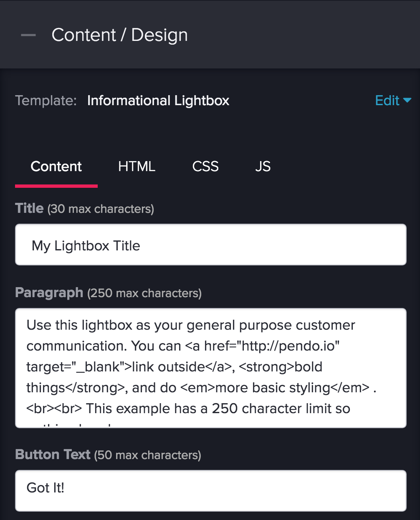420x520 pixels.
Task: Click the bold Button Text field label
Action: pos(53,454)
